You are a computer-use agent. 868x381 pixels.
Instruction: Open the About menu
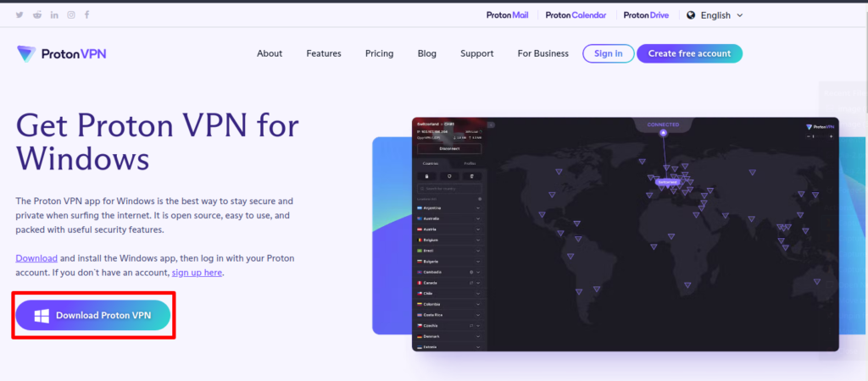point(270,53)
